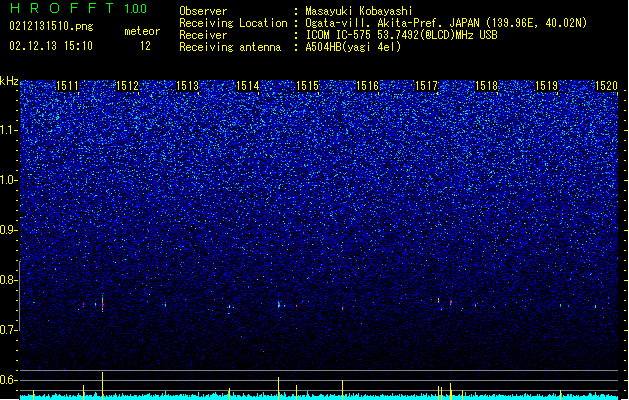Click the 'Receiving antenna' field label
The image size is (629, 400).
point(230,47)
